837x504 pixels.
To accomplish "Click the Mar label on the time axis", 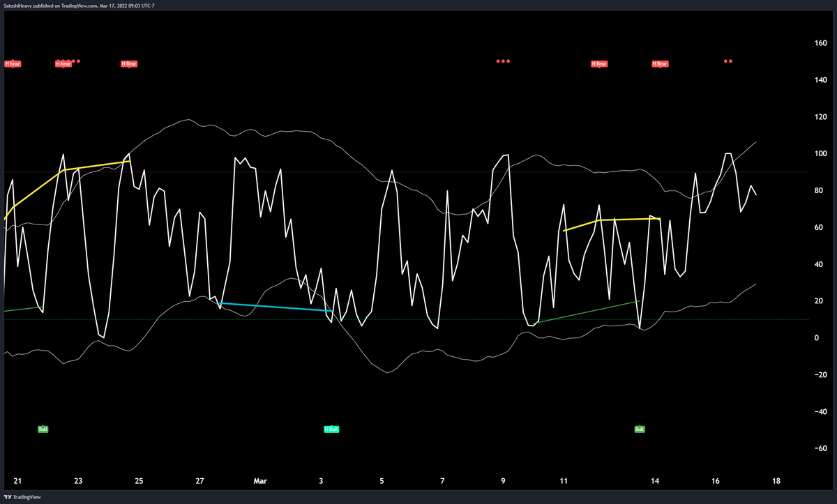I will 260,481.
